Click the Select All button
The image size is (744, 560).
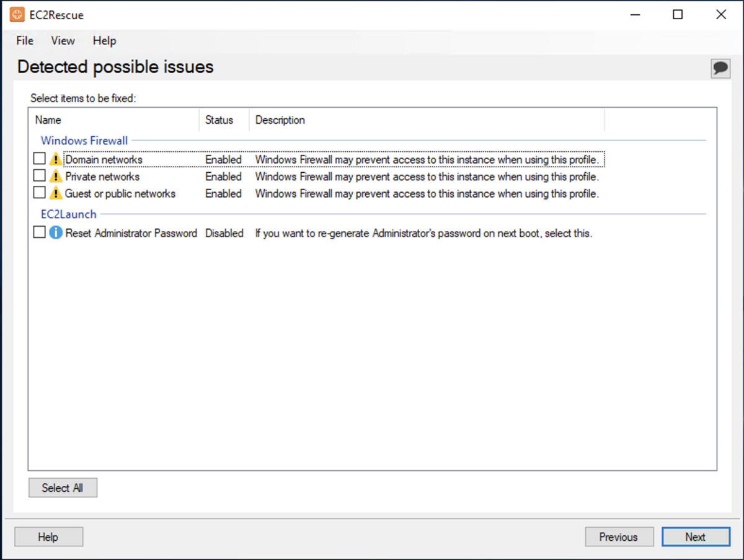(63, 488)
